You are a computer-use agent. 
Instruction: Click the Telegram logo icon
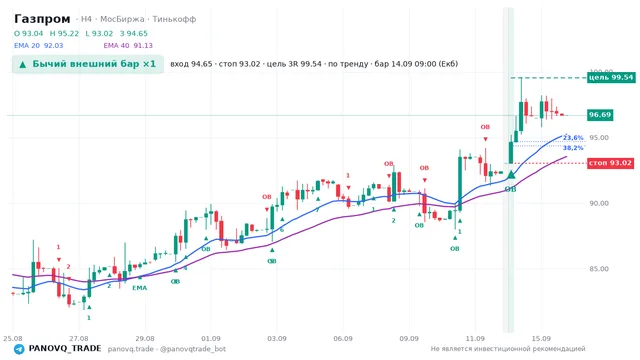click(x=19, y=349)
